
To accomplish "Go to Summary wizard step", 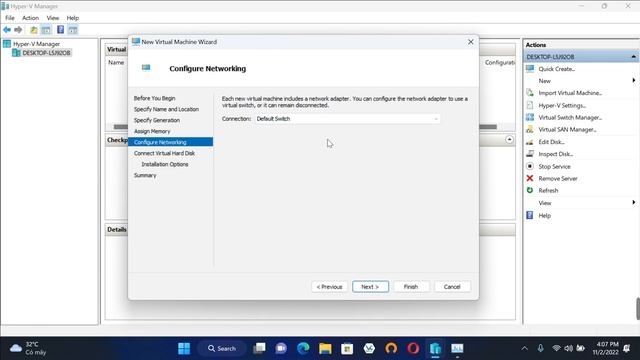I will point(145,175).
